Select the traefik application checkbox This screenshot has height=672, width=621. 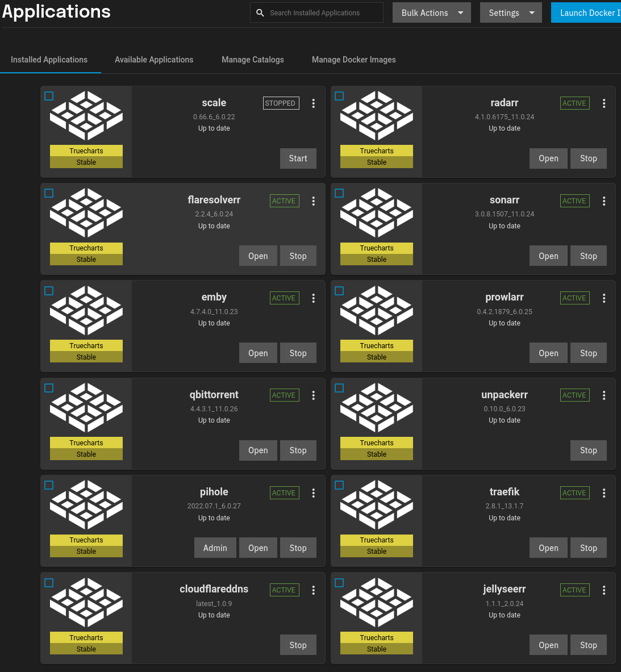[339, 485]
